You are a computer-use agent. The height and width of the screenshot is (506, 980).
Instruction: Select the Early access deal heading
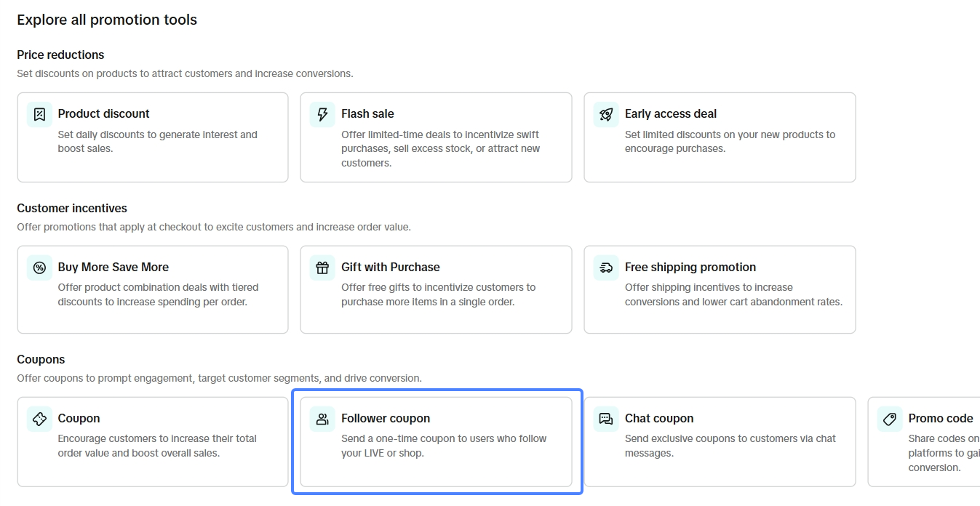point(670,113)
